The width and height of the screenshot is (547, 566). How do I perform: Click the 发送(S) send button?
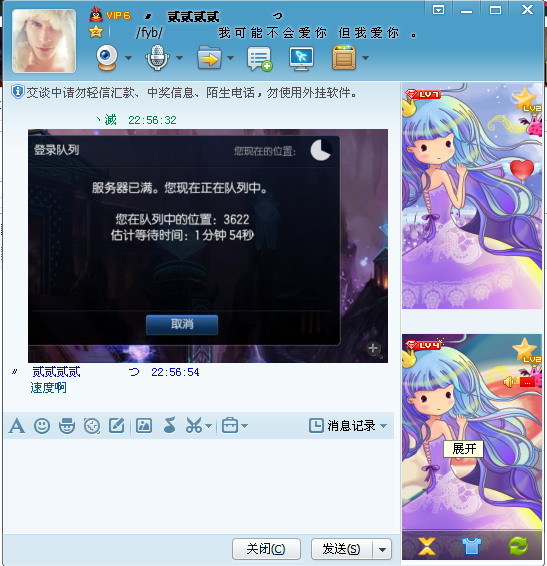pos(342,549)
